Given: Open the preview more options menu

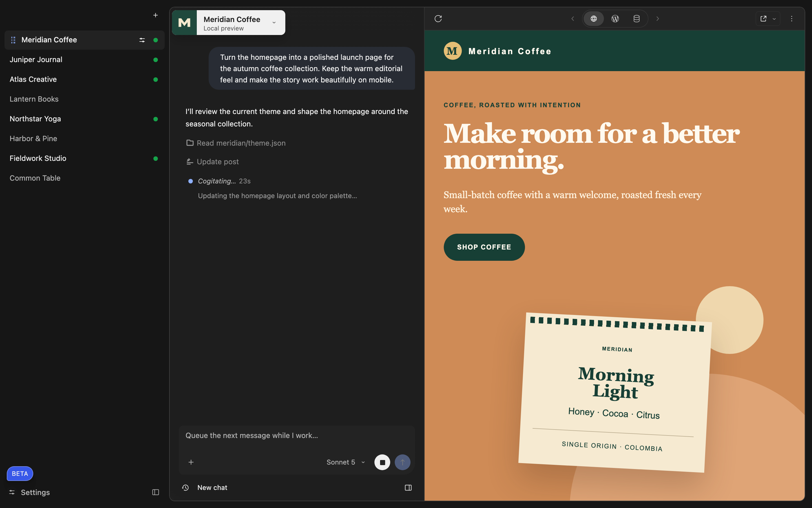Looking at the screenshot, I should coord(791,18).
